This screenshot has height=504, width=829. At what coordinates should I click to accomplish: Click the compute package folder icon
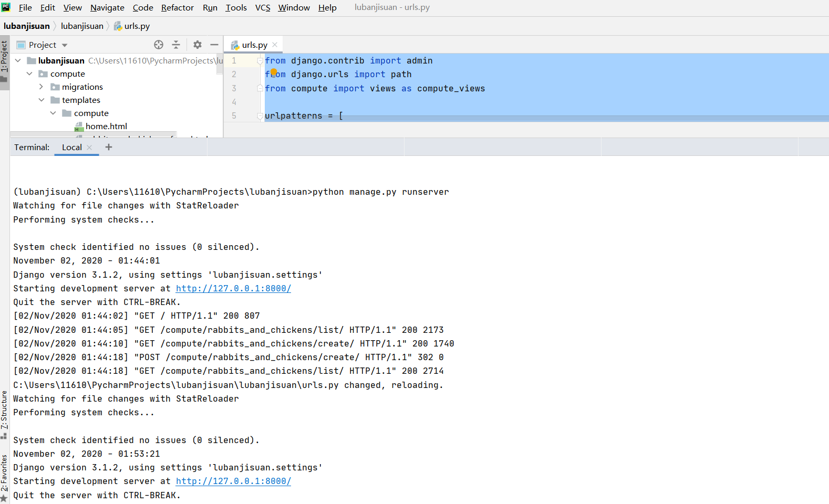(x=44, y=73)
